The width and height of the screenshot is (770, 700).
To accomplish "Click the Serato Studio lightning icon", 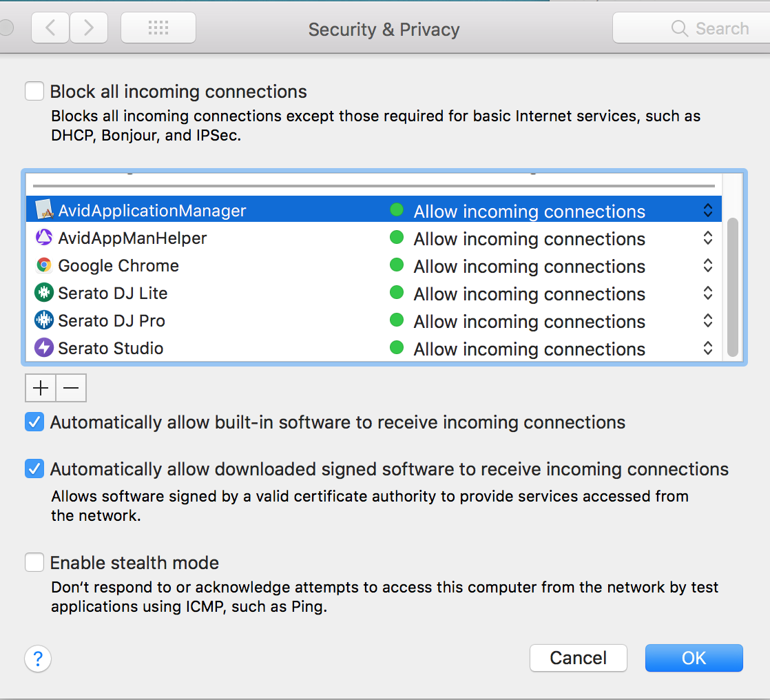I will [x=44, y=348].
